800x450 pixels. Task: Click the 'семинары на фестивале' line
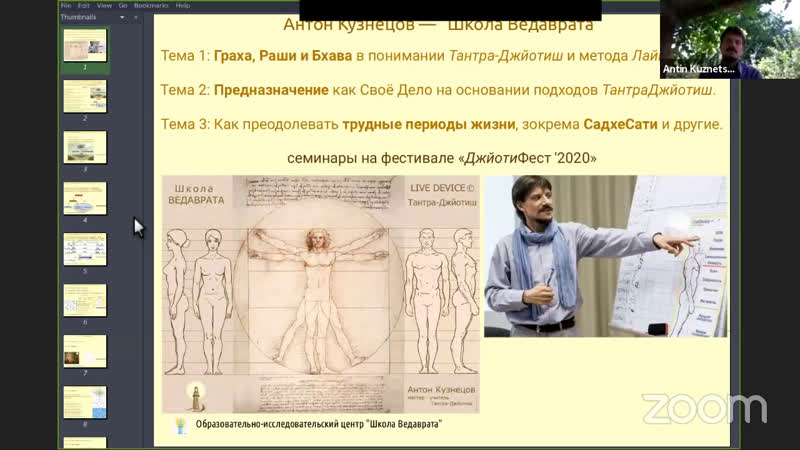coord(442,158)
